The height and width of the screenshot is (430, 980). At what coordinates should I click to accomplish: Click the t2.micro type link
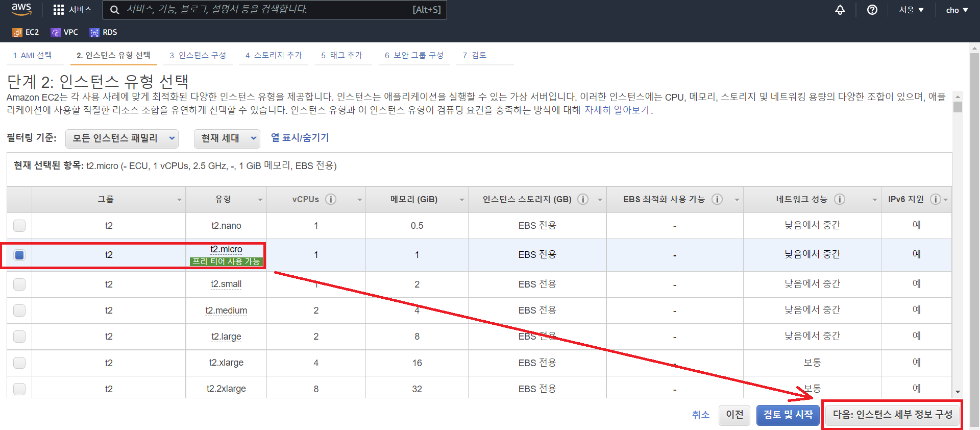tap(226, 249)
